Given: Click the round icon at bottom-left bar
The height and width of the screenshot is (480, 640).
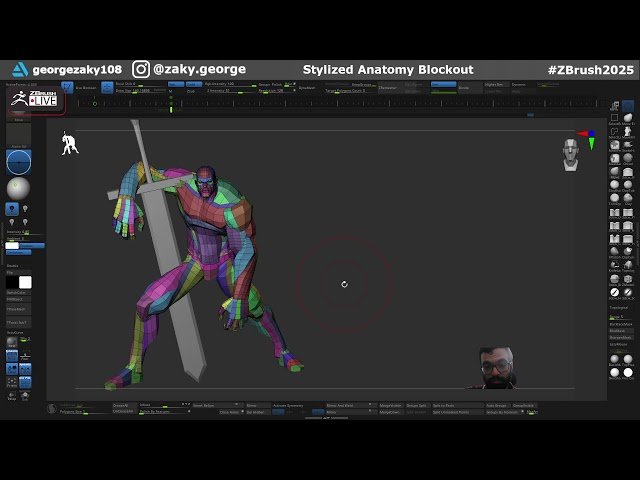Looking at the screenshot, I should (x=51, y=409).
